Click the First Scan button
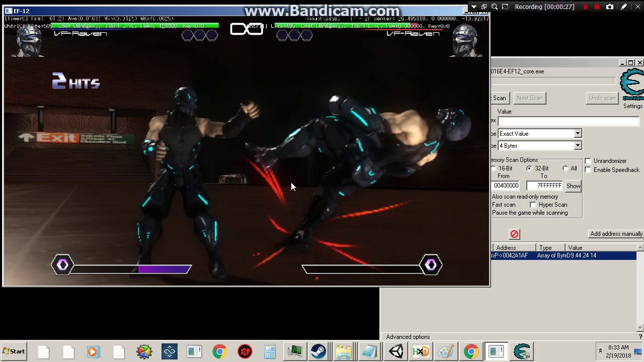 [500, 98]
